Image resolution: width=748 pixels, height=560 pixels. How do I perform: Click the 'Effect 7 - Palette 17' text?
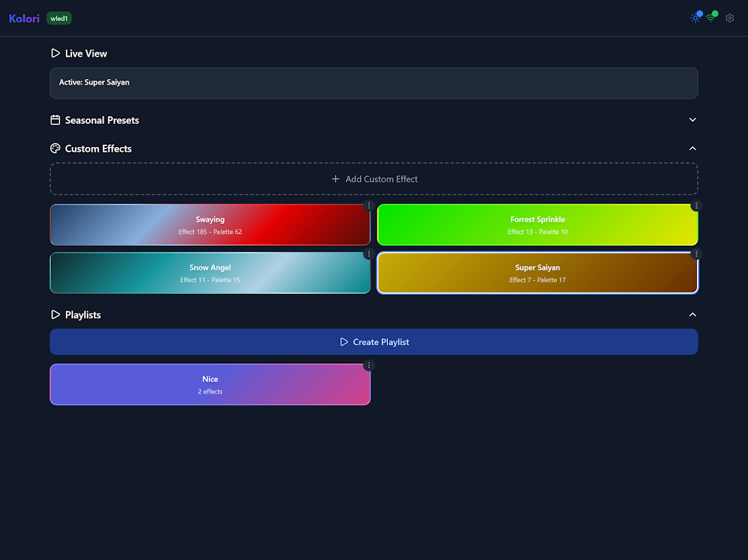tap(538, 280)
